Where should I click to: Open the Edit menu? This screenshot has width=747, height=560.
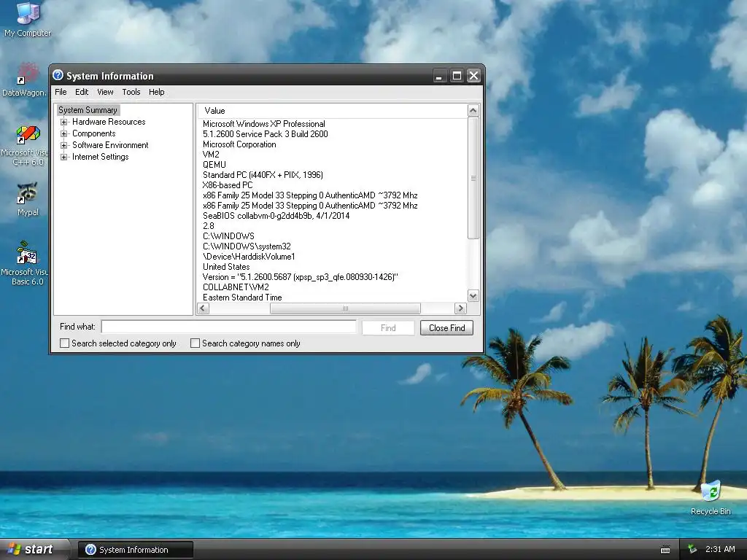pyautogui.click(x=82, y=92)
